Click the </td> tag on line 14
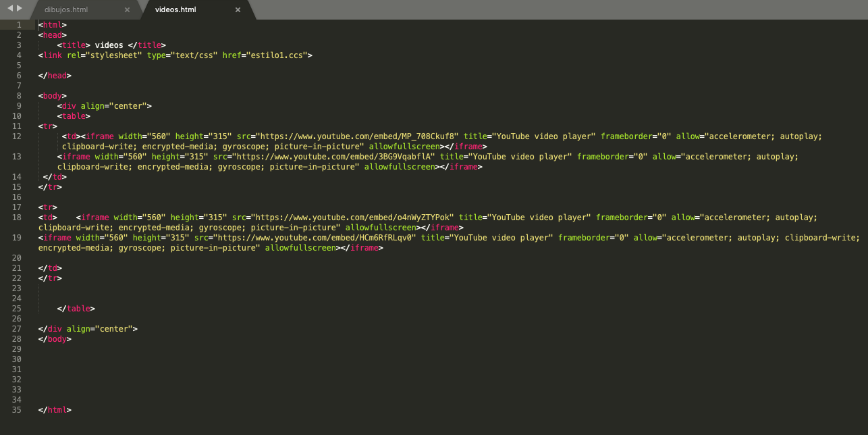The image size is (868, 435). [55, 177]
